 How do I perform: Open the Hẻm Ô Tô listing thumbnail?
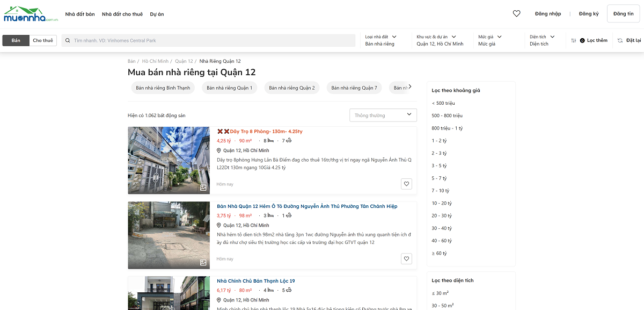pos(169,235)
